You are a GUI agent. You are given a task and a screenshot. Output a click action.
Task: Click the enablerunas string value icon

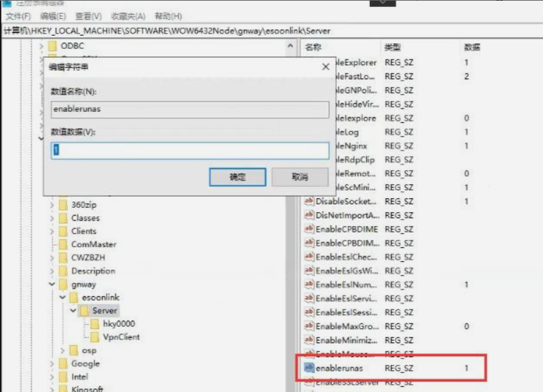tap(309, 367)
